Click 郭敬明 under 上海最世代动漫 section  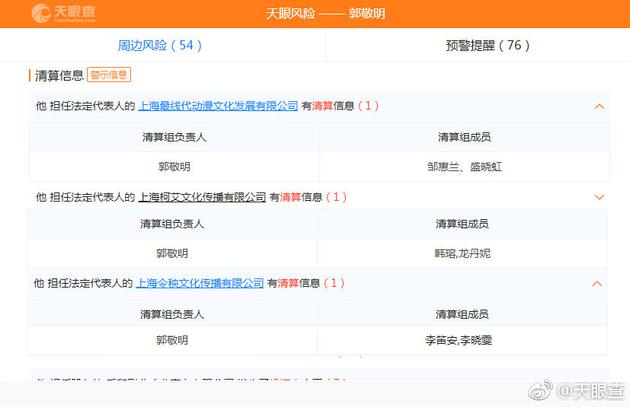[174, 167]
